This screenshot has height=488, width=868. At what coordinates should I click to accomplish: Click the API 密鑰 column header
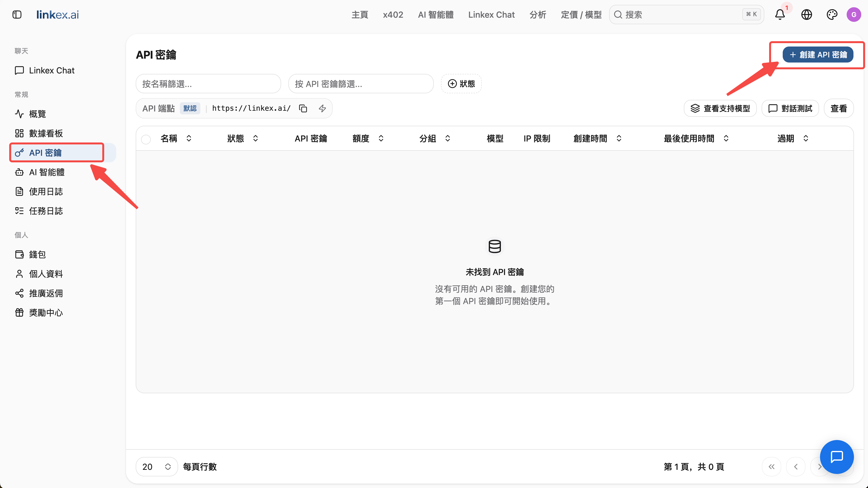(x=311, y=139)
